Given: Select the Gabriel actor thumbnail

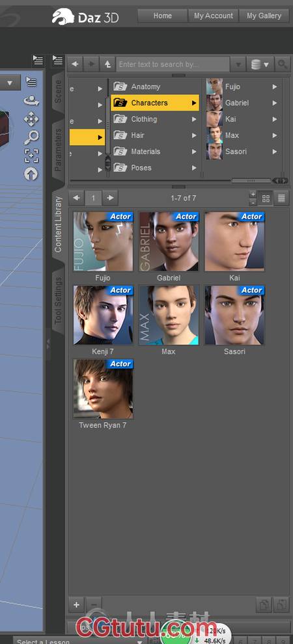Looking at the screenshot, I should pos(169,241).
